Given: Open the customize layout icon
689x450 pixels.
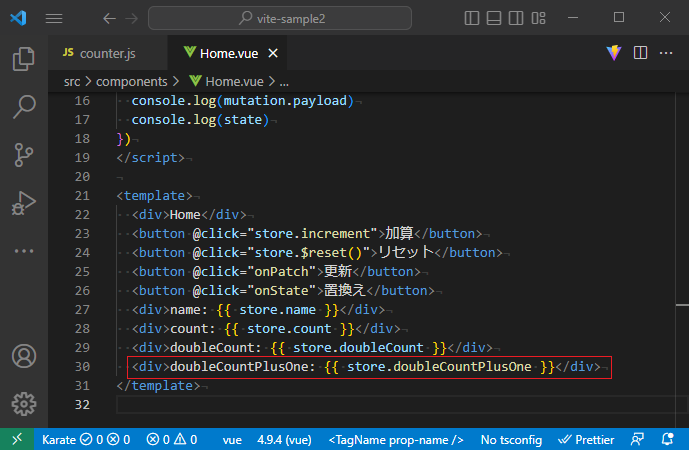Looking at the screenshot, I should (538, 18).
